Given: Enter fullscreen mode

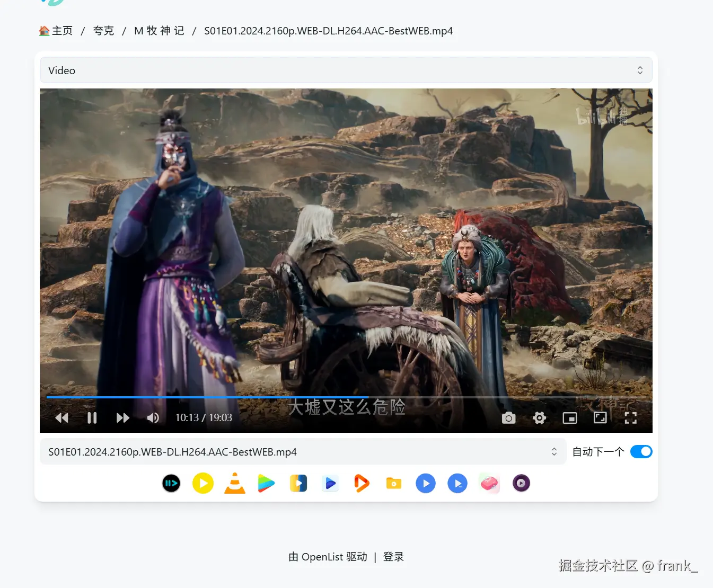Looking at the screenshot, I should [631, 418].
